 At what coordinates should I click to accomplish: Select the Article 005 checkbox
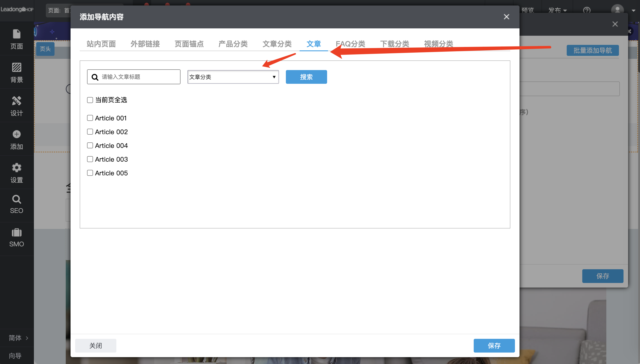90,173
